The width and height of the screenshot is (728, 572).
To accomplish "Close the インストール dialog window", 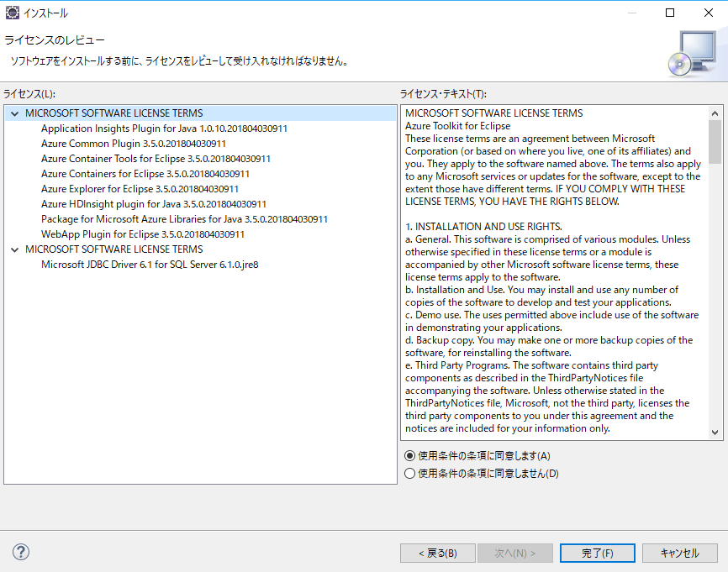I will [x=709, y=13].
